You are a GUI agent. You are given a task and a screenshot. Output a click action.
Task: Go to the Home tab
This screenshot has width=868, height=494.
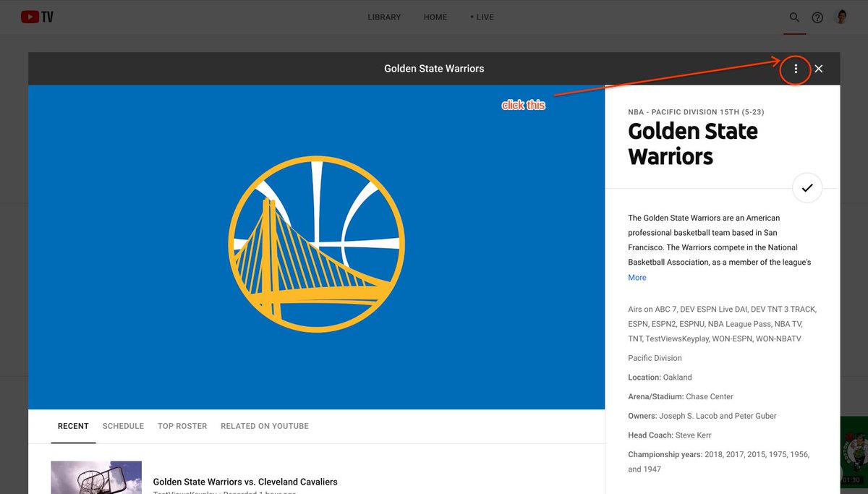click(435, 17)
